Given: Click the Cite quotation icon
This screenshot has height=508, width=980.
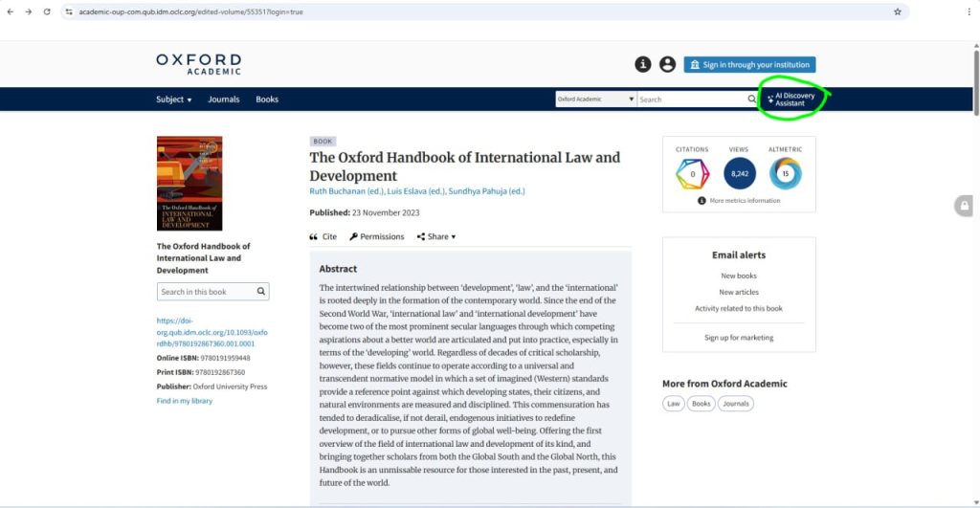Looking at the screenshot, I should pyautogui.click(x=314, y=236).
